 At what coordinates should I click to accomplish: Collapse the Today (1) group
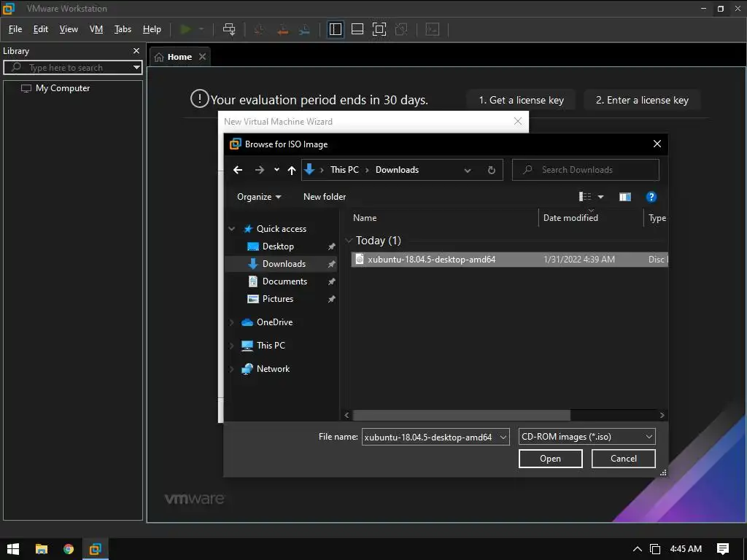click(349, 241)
